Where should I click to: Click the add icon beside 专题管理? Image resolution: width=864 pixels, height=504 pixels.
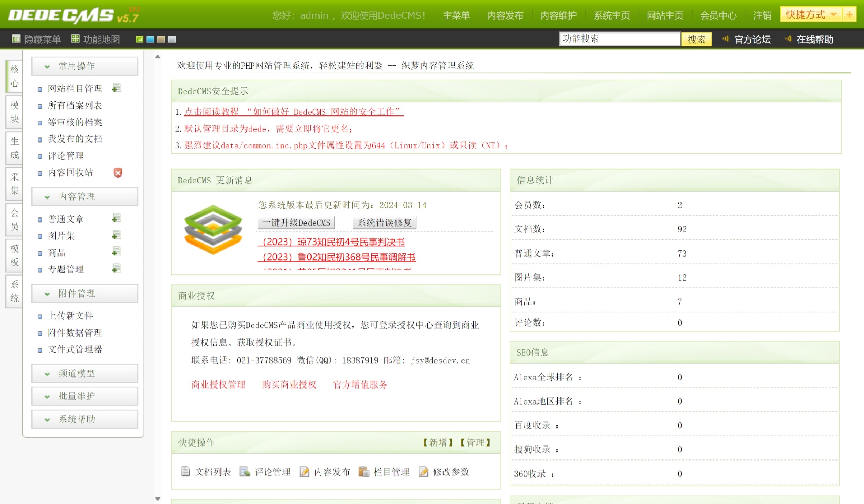point(117,269)
